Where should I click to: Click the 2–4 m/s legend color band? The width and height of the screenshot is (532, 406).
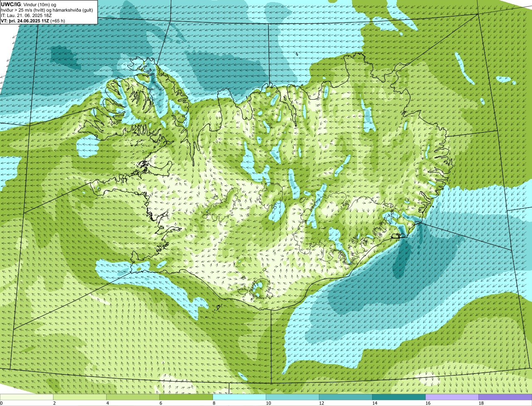point(80,397)
